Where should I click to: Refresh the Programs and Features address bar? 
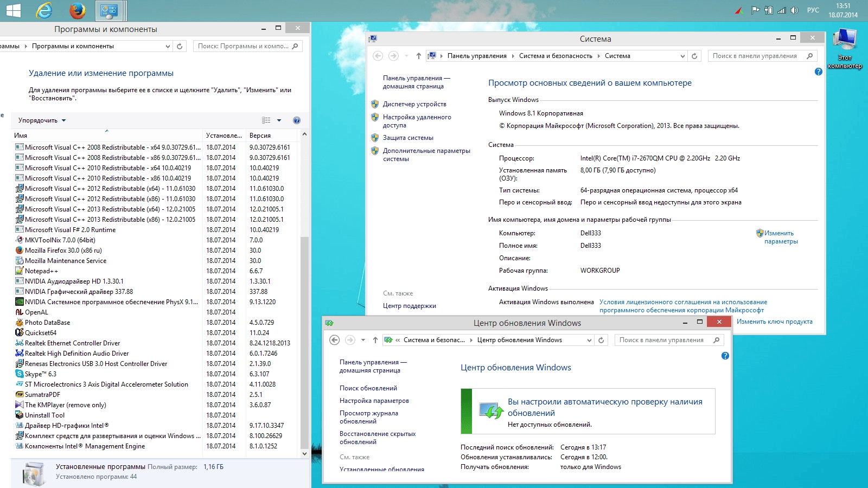click(x=180, y=46)
